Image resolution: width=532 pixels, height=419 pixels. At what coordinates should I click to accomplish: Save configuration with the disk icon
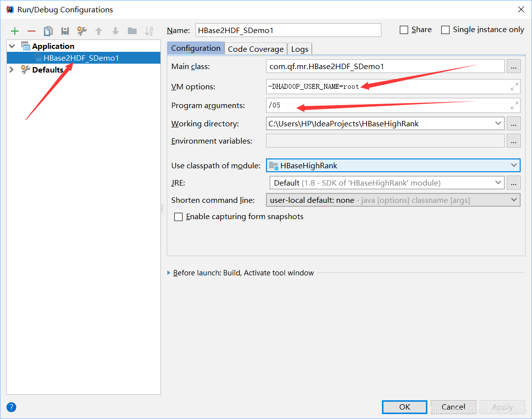[65, 31]
